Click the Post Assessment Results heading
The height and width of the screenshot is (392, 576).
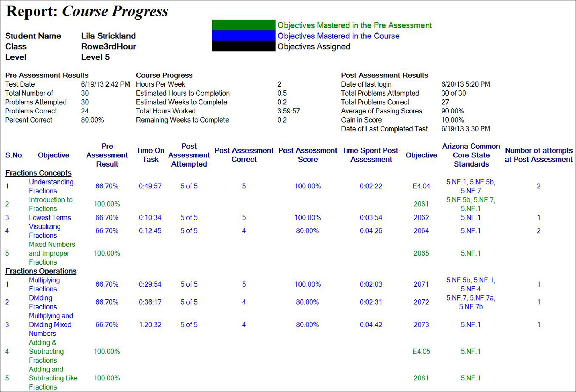384,75
